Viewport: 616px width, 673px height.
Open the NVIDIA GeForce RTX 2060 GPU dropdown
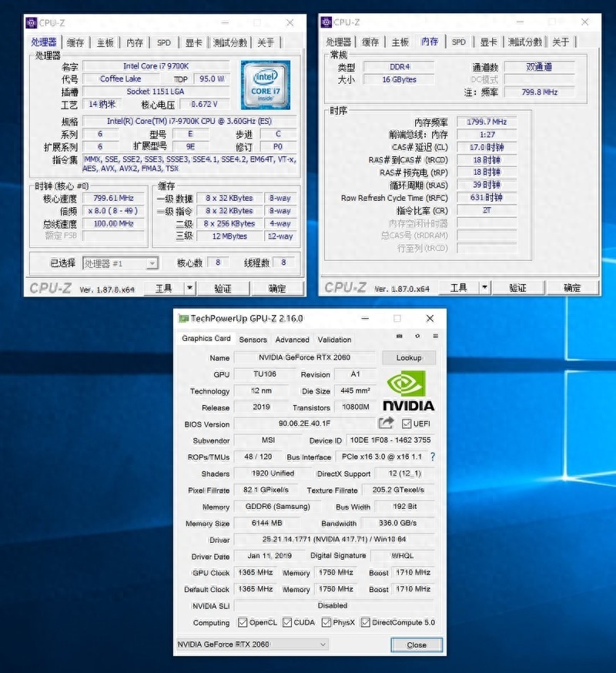click(323, 645)
